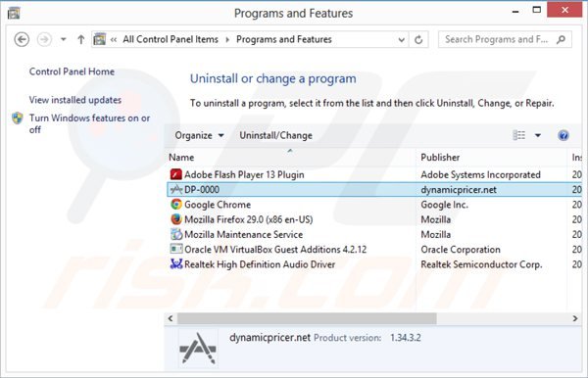Click the Realtek audio driver icon
Image resolution: width=588 pixels, height=378 pixels.
pyautogui.click(x=175, y=264)
